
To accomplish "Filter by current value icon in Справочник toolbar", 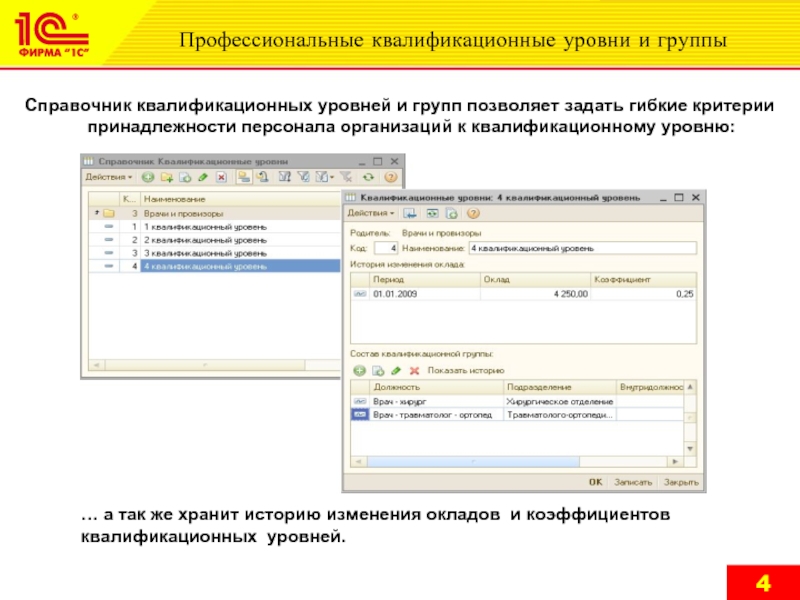I will (304, 178).
